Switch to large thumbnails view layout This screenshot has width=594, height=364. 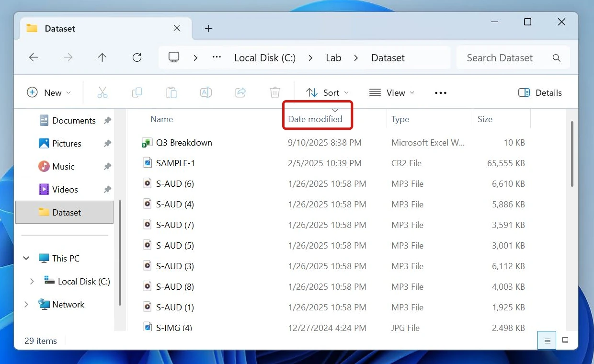[x=565, y=341]
